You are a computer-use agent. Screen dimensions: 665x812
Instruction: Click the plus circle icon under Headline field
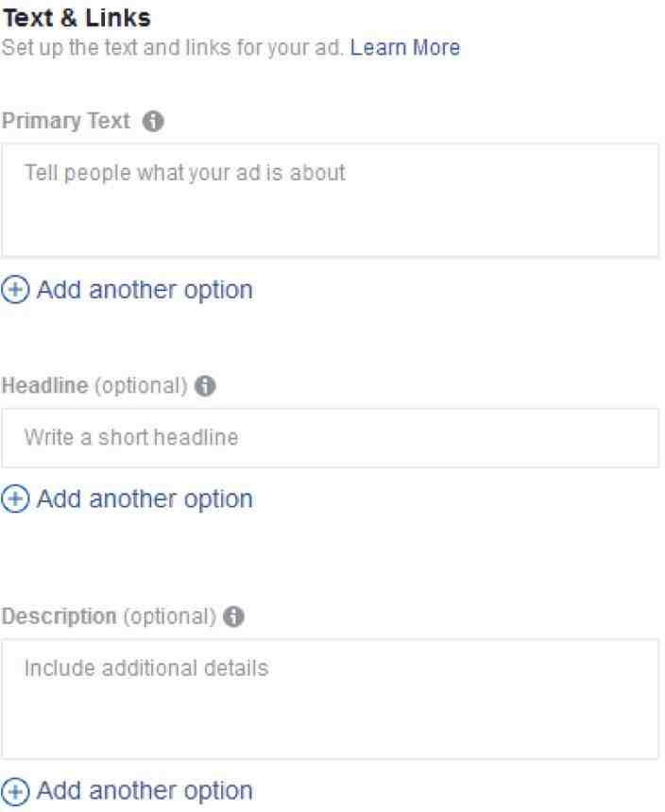click(15, 499)
